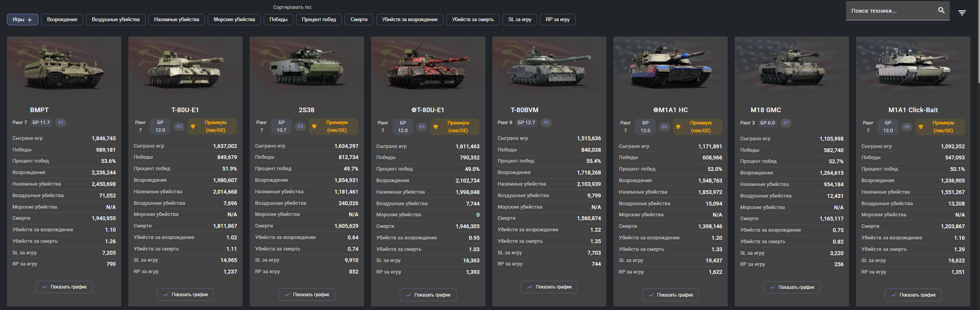This screenshot has width=980, height=310.
Task: Click the premium crown icon on 2S38 card
Action: 315,126
